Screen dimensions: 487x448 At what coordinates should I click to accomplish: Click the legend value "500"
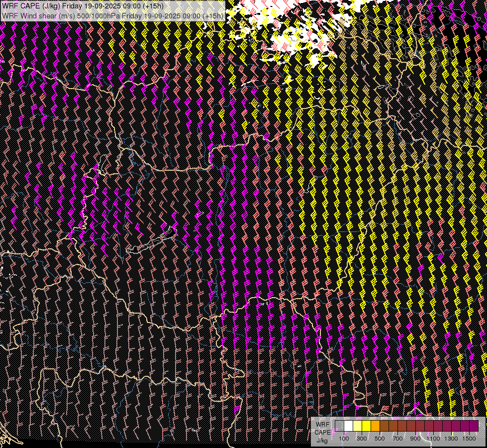pyautogui.click(x=380, y=439)
